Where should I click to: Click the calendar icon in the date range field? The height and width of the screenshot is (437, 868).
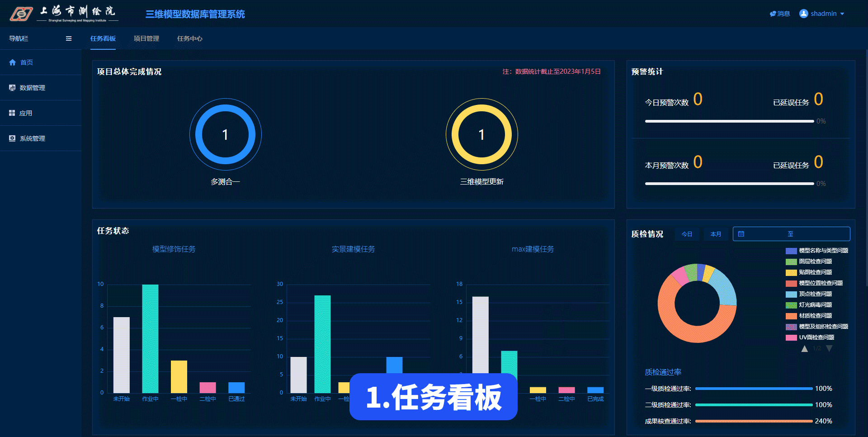tap(741, 234)
